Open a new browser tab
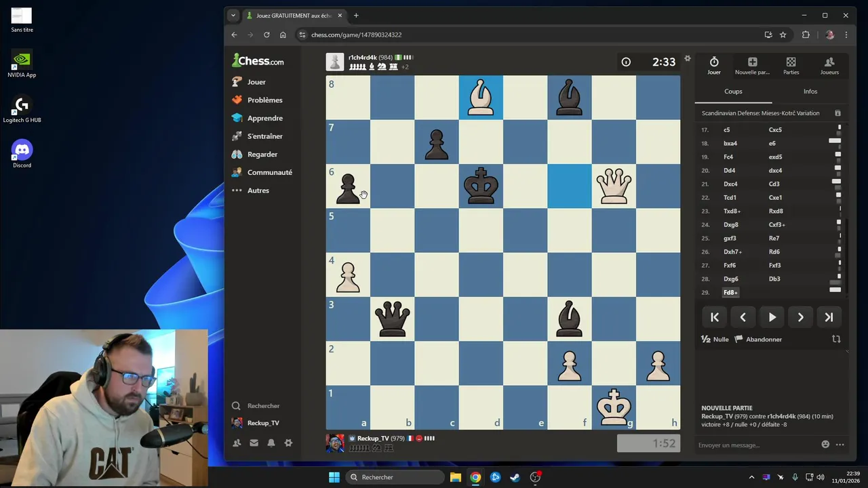 point(356,16)
